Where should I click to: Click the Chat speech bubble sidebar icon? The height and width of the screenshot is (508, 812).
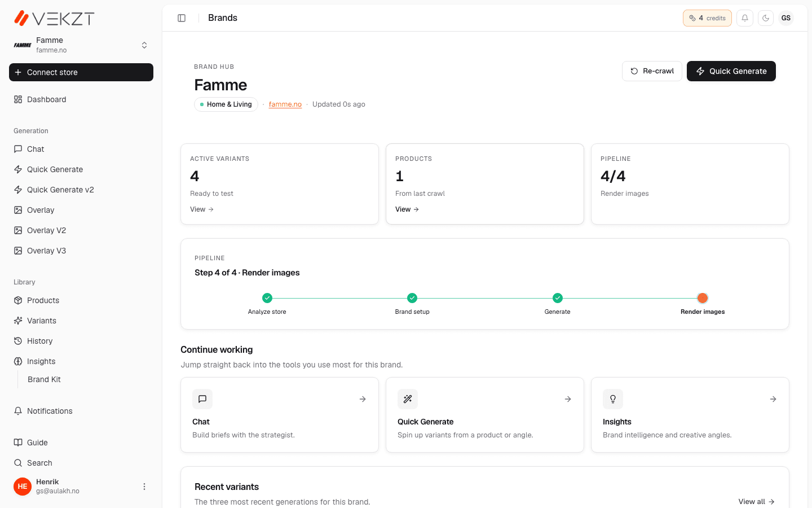18,149
